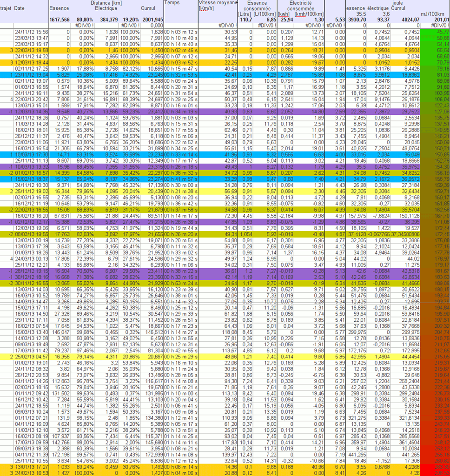This screenshot has width=450, height=476.
Task: Select date cell '23/03/13 13:47'
Action: coord(31,38)
